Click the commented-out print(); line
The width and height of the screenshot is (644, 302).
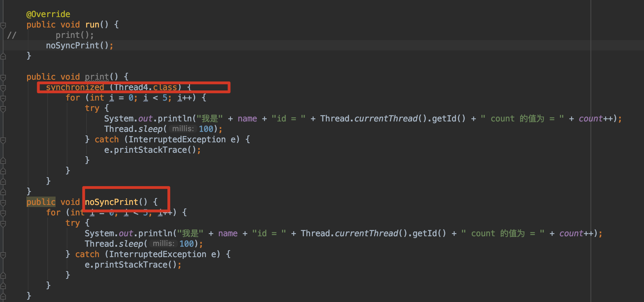point(74,35)
